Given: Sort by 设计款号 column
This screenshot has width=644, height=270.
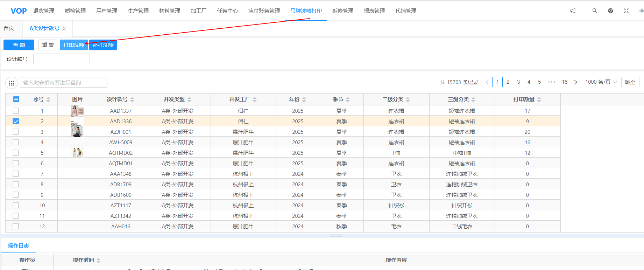Looking at the screenshot, I should click(x=132, y=100).
